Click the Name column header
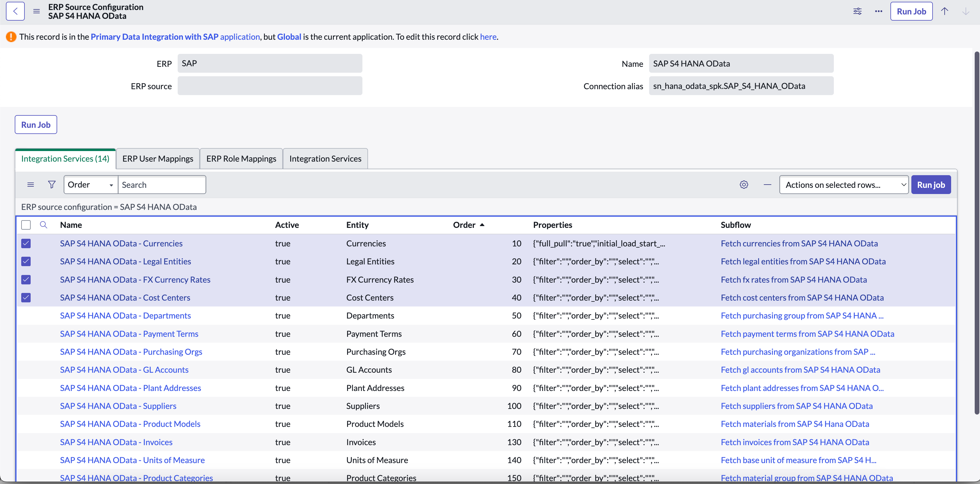Screen dimensions: 980x484 (71, 225)
